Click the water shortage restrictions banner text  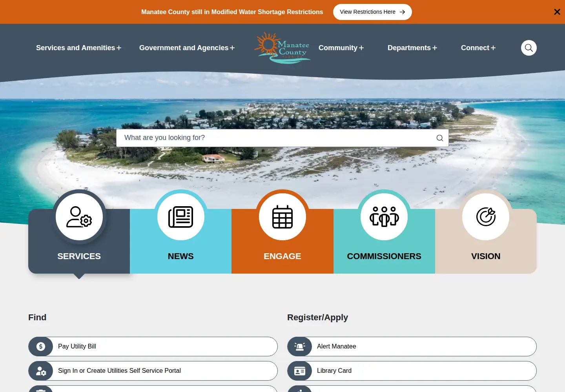click(232, 12)
